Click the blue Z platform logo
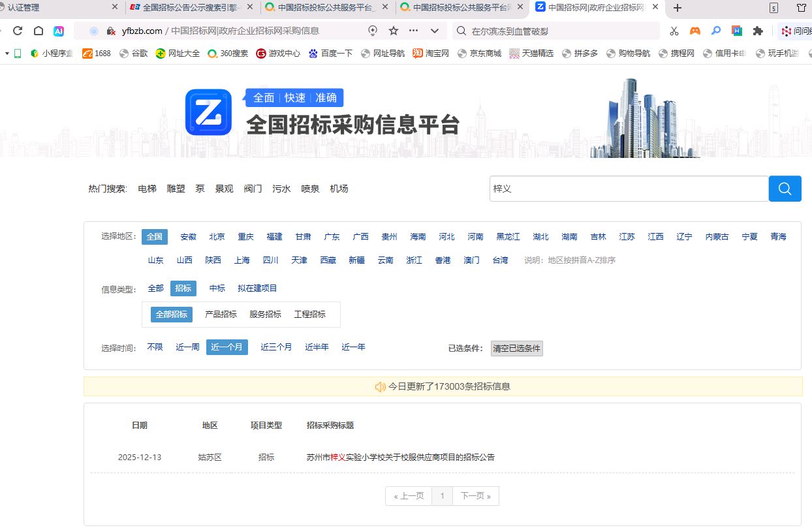This screenshot has width=812, height=528. (208, 112)
